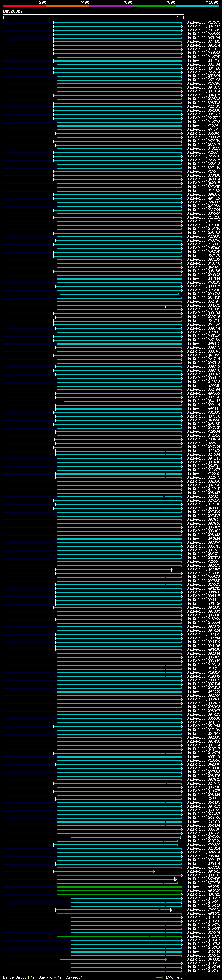Click the Large gaps legend text
This screenshot has width=222, height=980.
click(43, 977)
